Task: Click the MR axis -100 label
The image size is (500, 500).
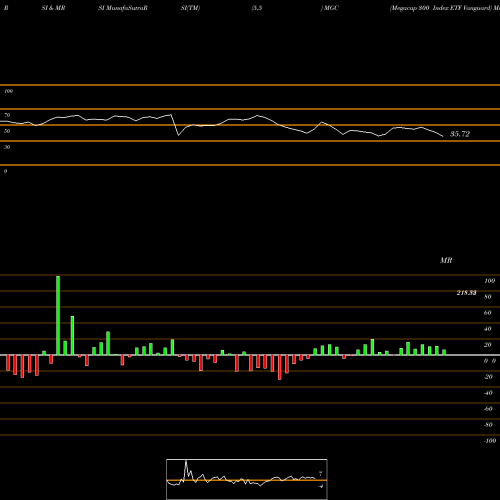Action: 490,441
